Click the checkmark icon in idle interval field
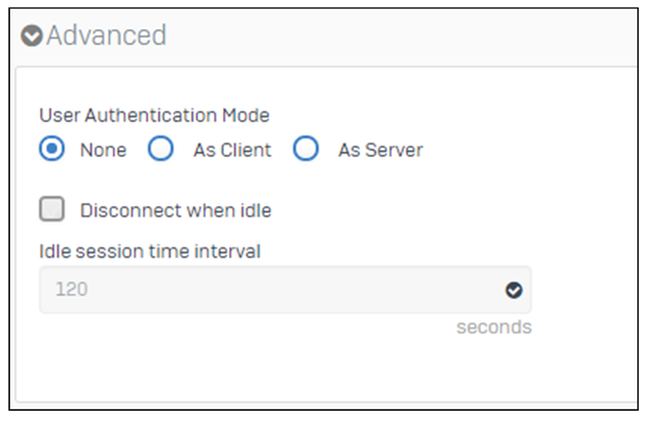Viewport: 649px width, 421px height. (514, 290)
